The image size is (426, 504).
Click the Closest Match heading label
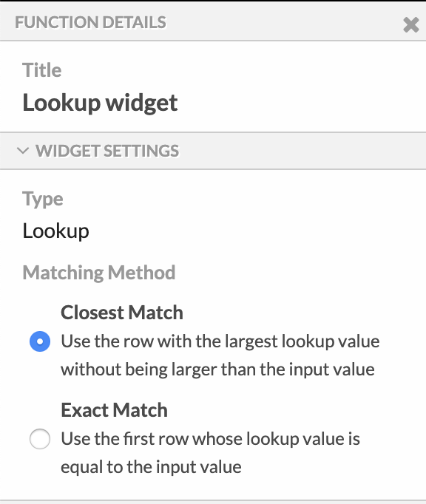(x=122, y=313)
